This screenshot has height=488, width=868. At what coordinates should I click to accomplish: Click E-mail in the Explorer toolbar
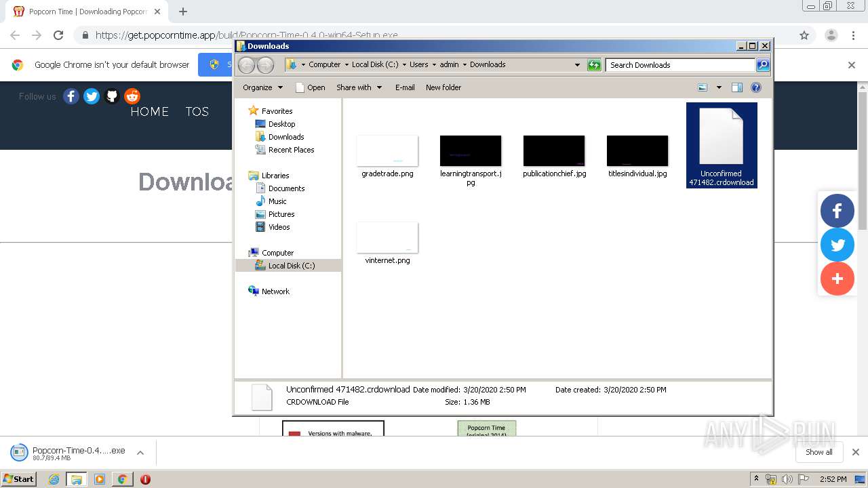click(405, 87)
